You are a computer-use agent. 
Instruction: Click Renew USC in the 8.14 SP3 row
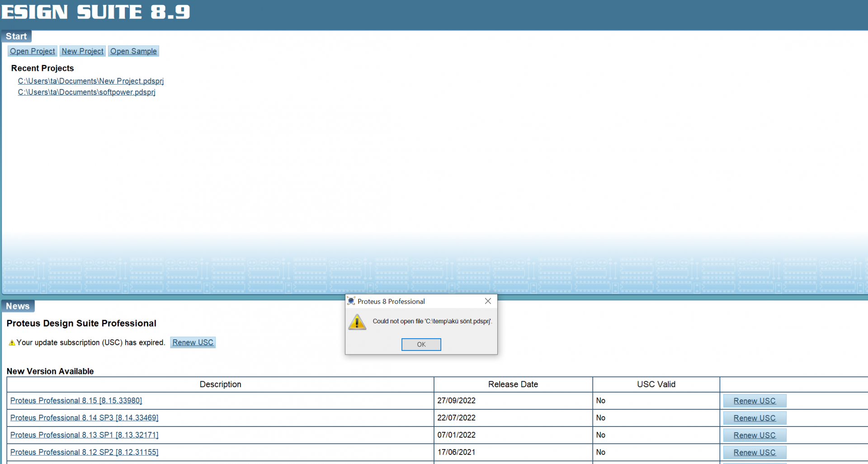pos(755,418)
